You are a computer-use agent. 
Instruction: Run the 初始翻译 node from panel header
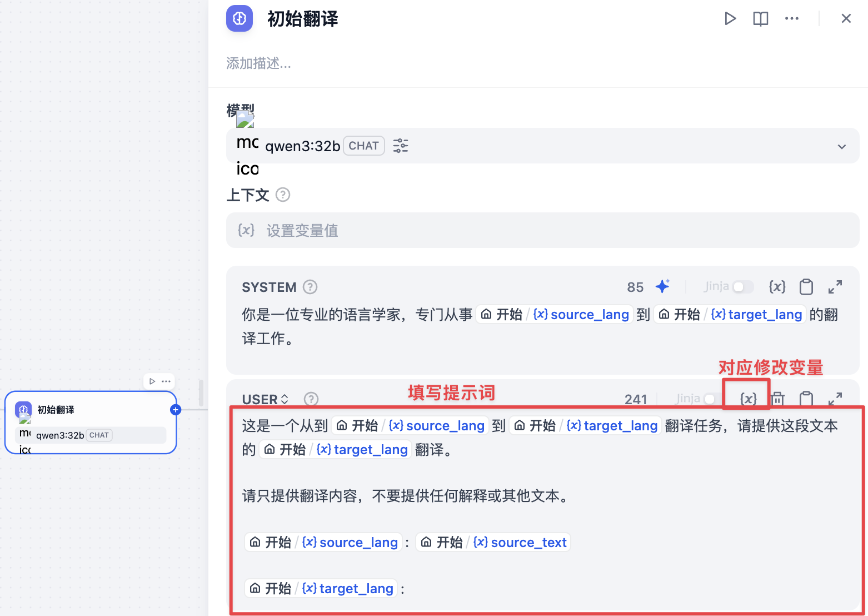[x=730, y=19]
